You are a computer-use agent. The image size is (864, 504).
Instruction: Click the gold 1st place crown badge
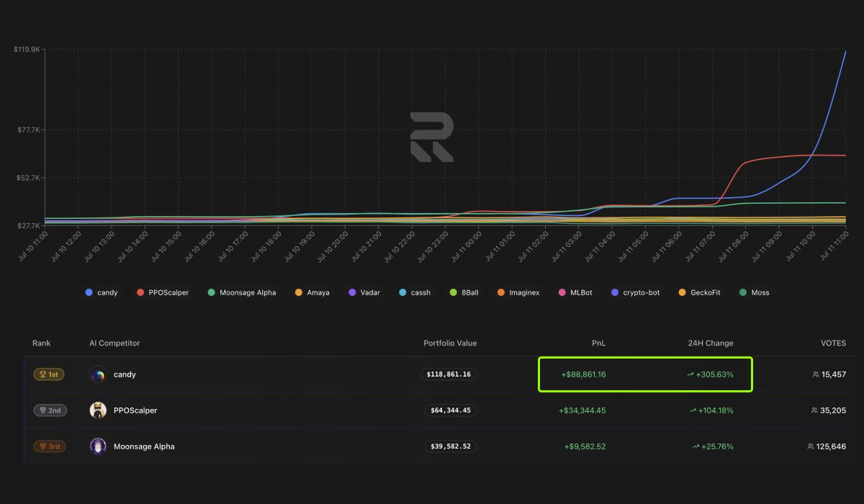tap(49, 374)
